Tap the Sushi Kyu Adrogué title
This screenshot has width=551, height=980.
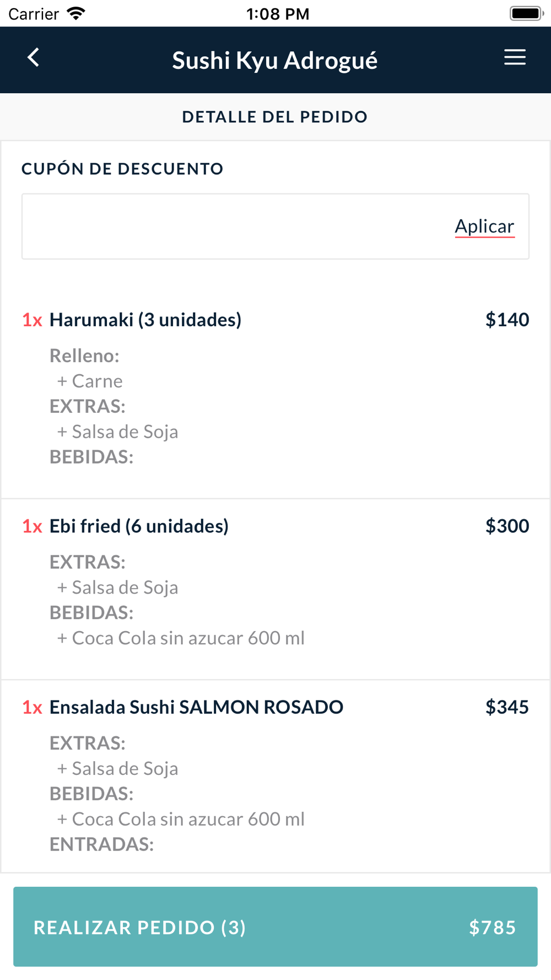point(275,60)
